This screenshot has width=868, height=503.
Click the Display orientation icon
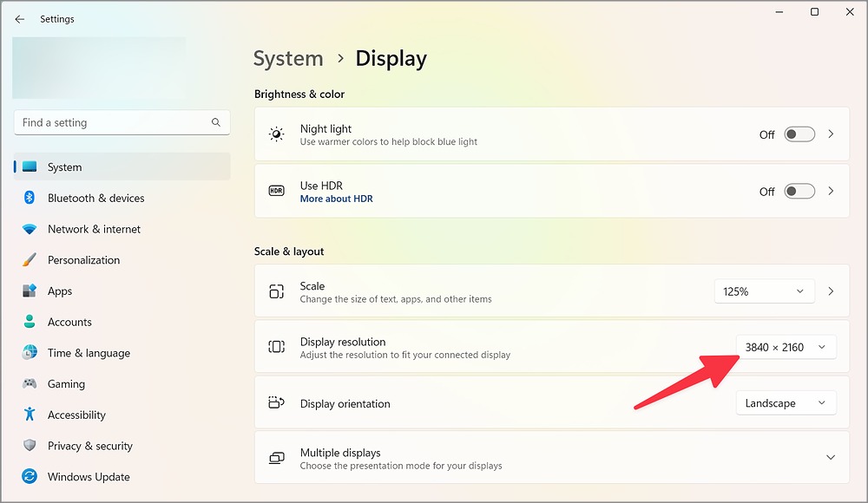pyautogui.click(x=276, y=402)
